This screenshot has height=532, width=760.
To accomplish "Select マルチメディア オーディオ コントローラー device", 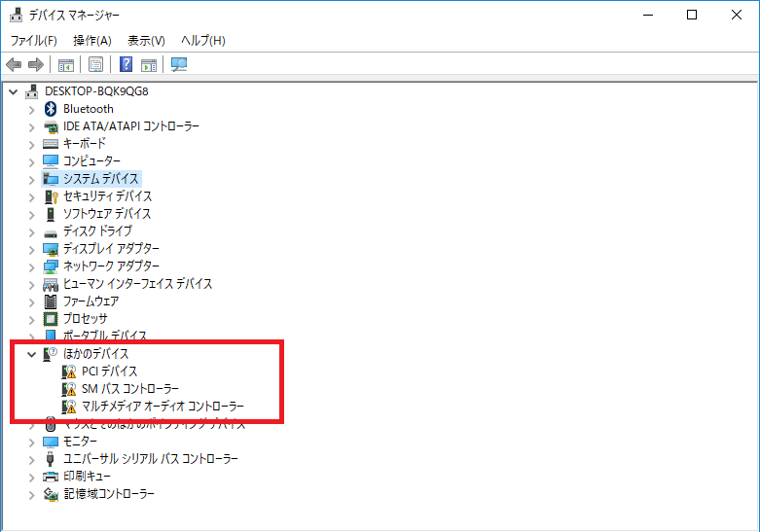I will pos(163,407).
